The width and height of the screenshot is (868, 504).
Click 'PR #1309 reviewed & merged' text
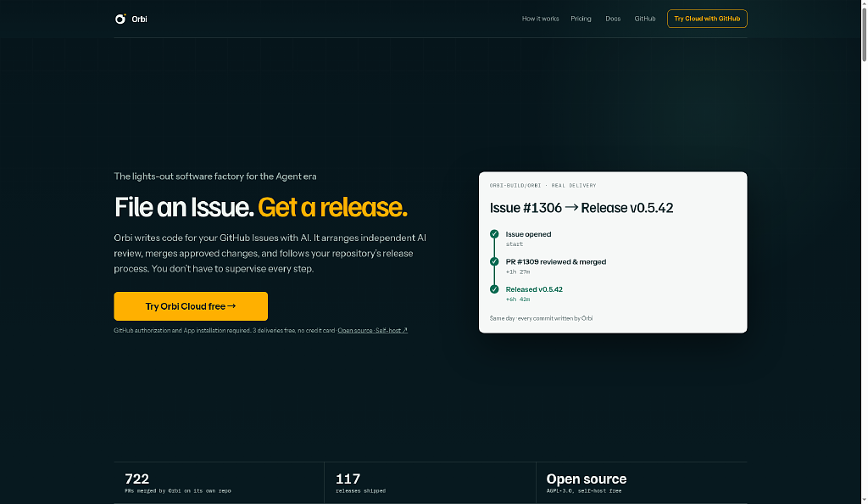pyautogui.click(x=556, y=262)
